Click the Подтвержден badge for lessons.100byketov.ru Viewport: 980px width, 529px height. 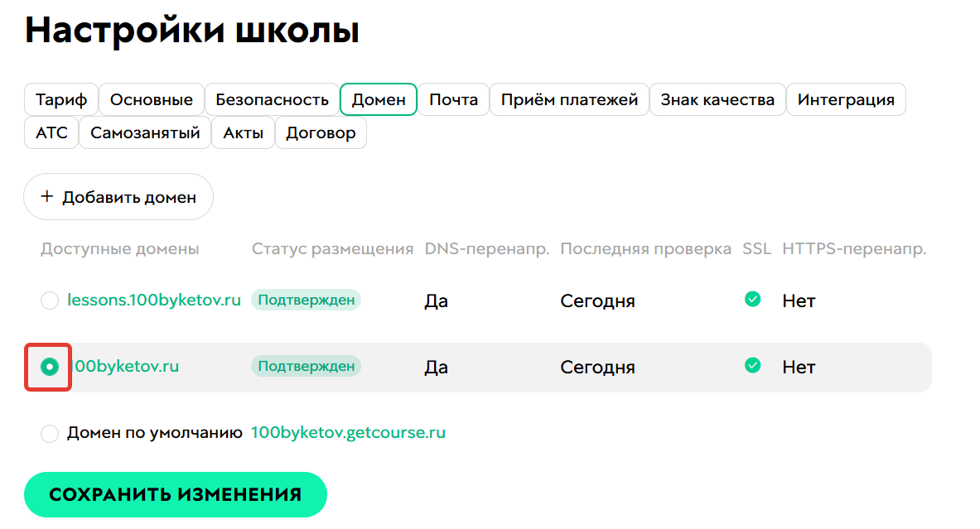(x=307, y=300)
